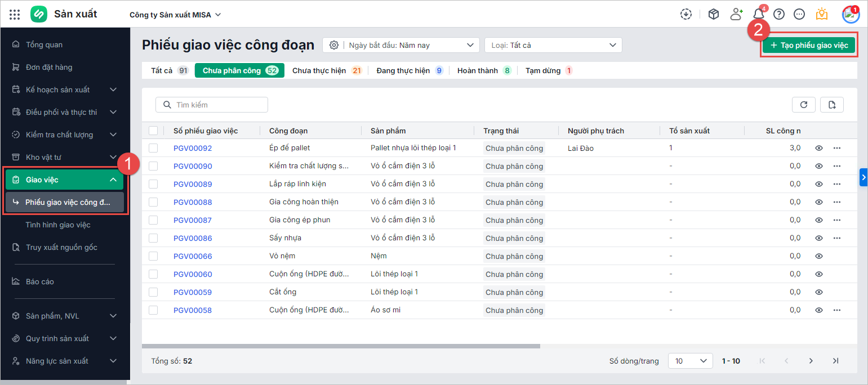This screenshot has width=868, height=385.
Task: Open the rows per page dropdown
Action: 691,361
